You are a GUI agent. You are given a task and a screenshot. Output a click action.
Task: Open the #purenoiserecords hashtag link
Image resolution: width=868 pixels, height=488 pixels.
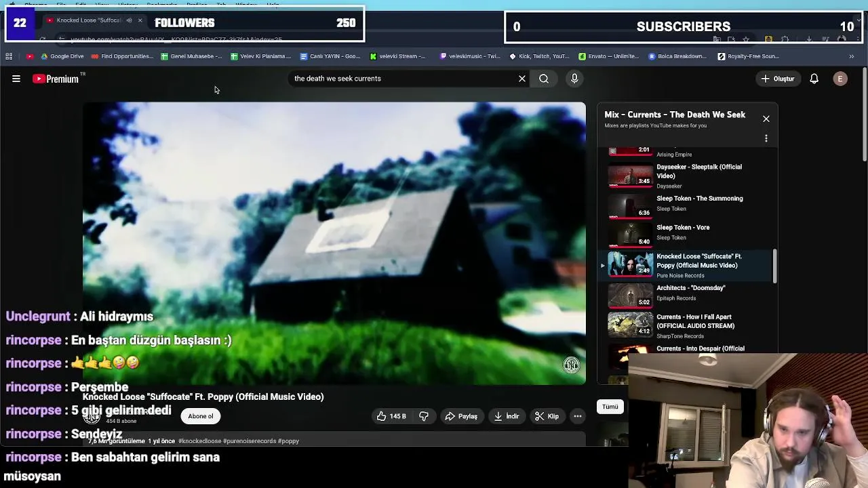tap(250, 441)
